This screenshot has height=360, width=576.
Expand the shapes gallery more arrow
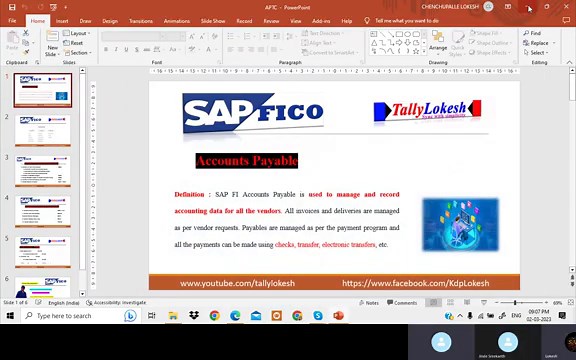pyautogui.click(x=424, y=52)
